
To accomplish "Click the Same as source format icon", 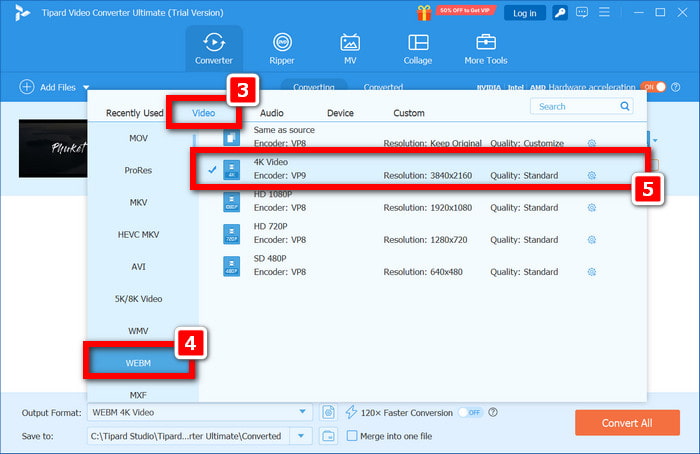I will (x=231, y=137).
